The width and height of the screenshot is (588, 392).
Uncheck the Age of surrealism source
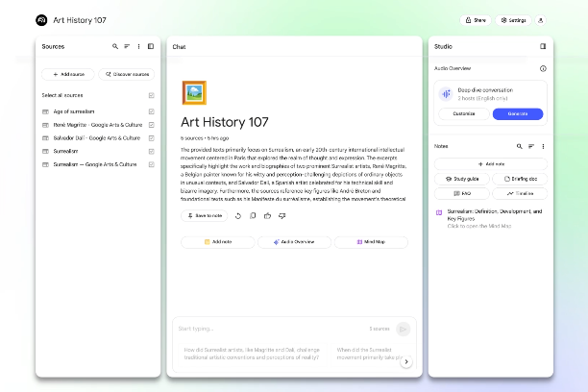point(152,111)
